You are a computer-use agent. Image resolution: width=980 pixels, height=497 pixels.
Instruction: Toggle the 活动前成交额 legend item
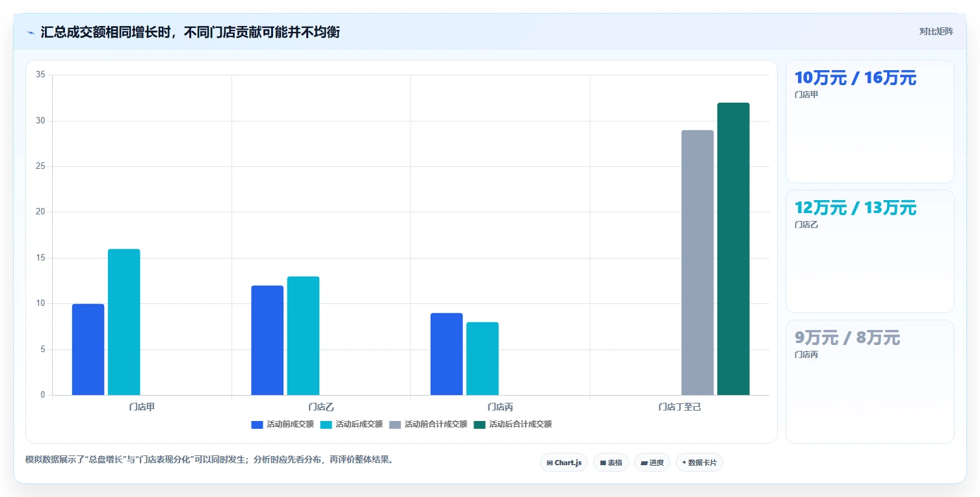pos(282,424)
